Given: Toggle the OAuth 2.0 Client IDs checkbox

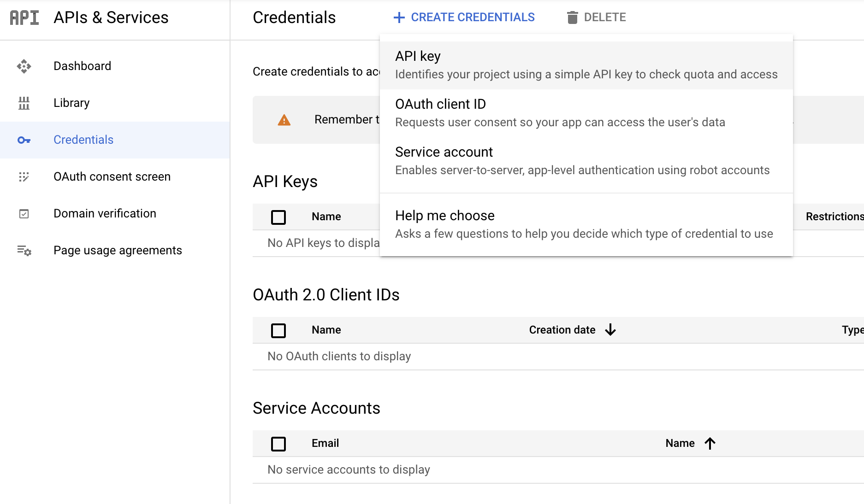Looking at the screenshot, I should coord(278,330).
